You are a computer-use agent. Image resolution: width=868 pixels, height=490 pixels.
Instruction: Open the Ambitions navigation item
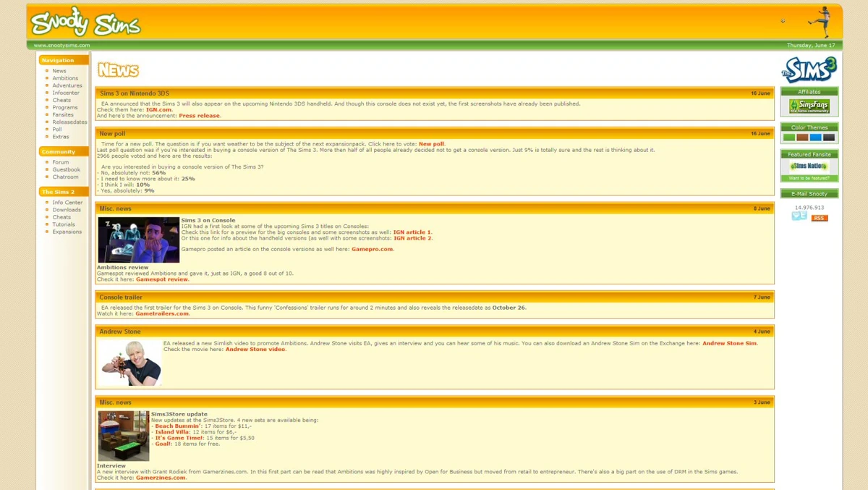[x=65, y=78]
